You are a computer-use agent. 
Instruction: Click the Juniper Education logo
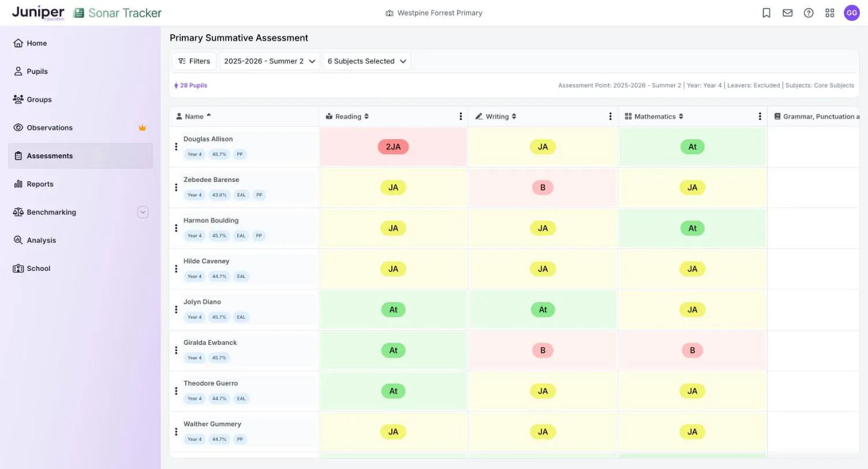(38, 13)
